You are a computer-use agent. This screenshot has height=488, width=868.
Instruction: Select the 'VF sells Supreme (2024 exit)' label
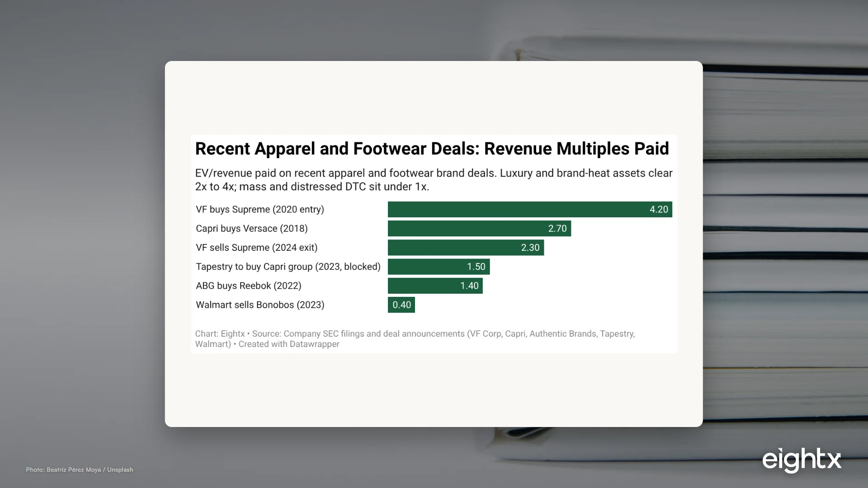coord(257,248)
